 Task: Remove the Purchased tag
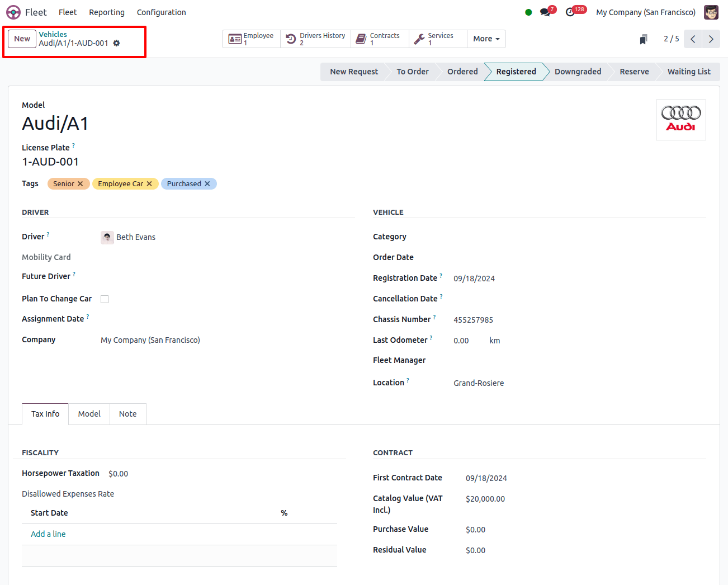(207, 183)
